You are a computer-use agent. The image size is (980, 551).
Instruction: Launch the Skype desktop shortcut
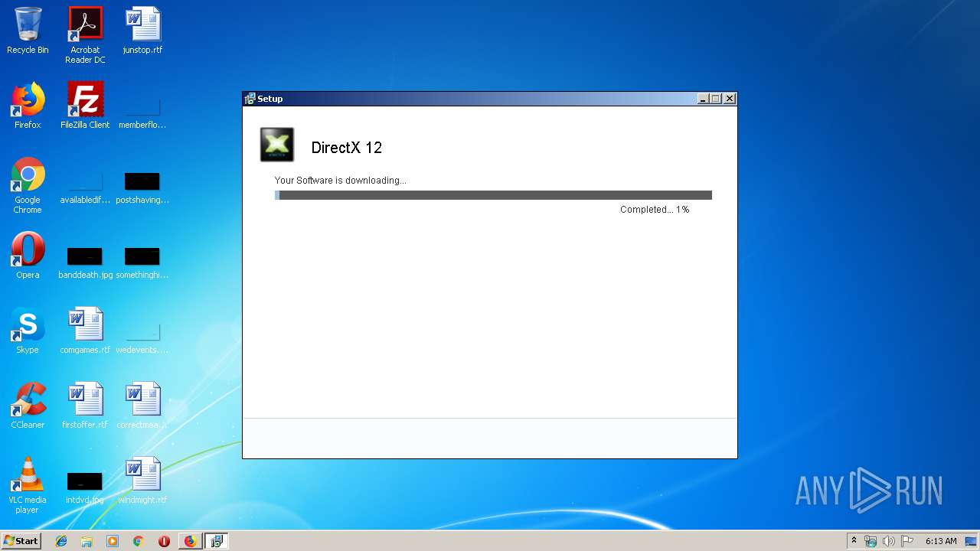[x=28, y=331]
